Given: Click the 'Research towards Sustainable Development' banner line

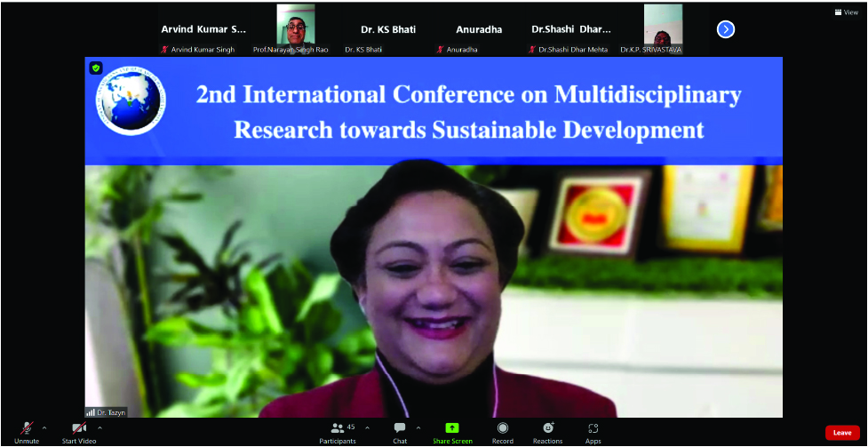Looking at the screenshot, I should click(468, 130).
